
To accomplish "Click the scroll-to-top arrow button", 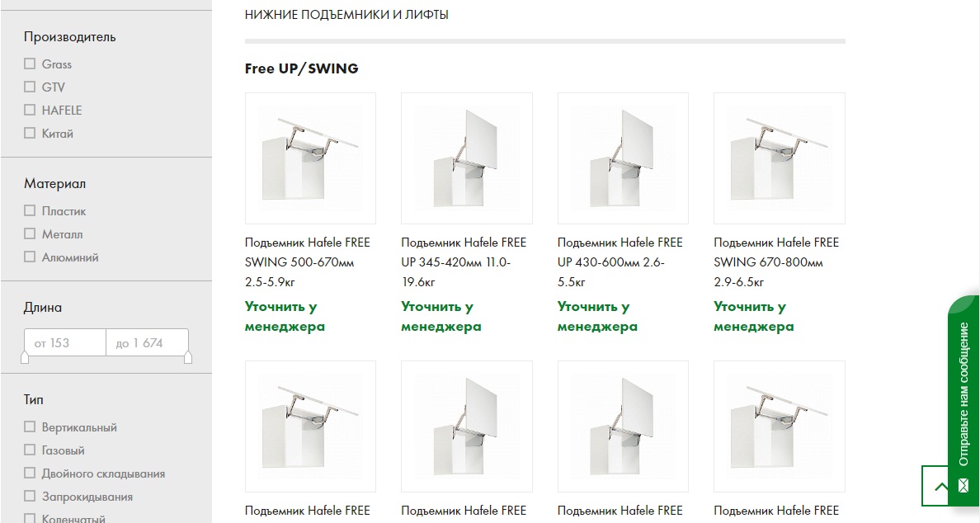I will coord(940,486).
